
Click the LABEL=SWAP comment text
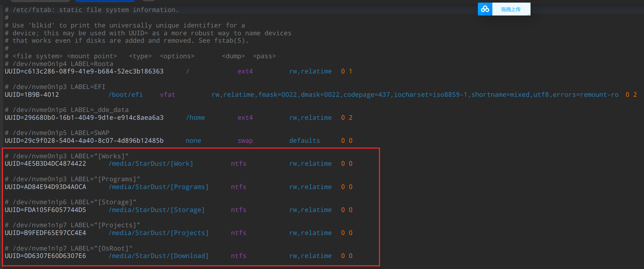coord(90,133)
